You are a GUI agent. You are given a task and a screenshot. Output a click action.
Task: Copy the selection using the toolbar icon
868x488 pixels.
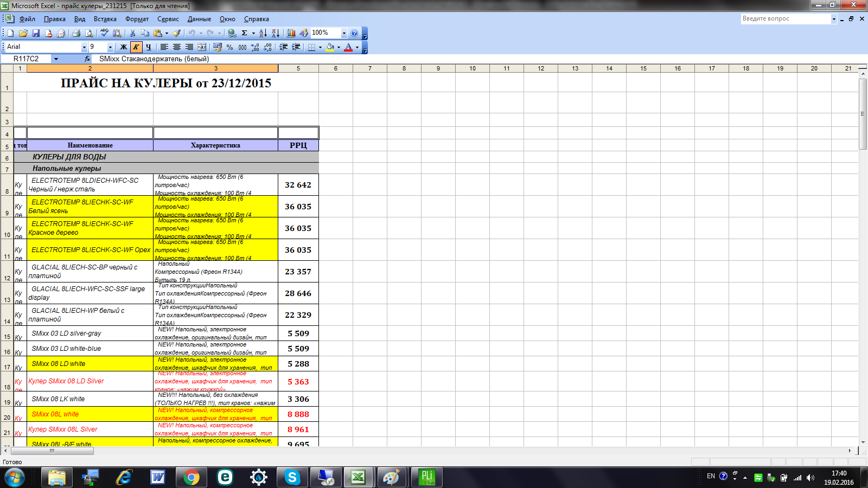pyautogui.click(x=145, y=33)
